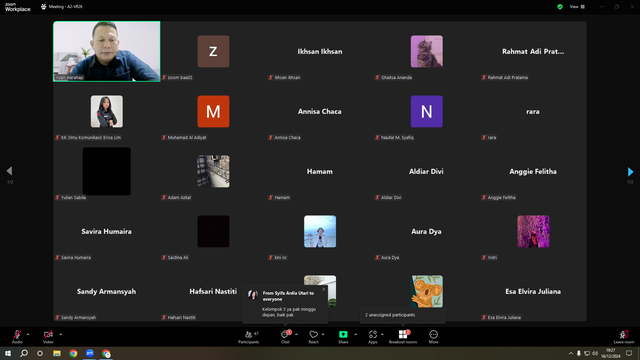Open the Windows Start menu
The image size is (640, 360).
(x=8, y=353)
